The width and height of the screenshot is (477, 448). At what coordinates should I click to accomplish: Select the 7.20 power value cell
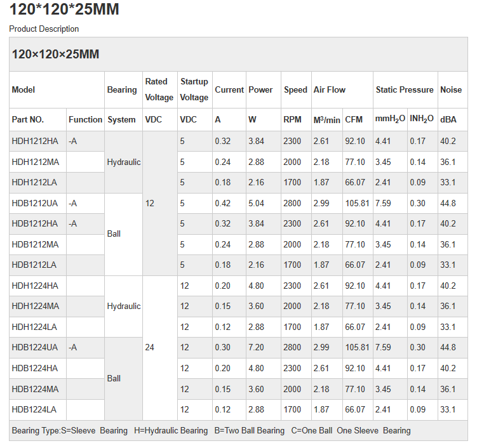(x=256, y=347)
